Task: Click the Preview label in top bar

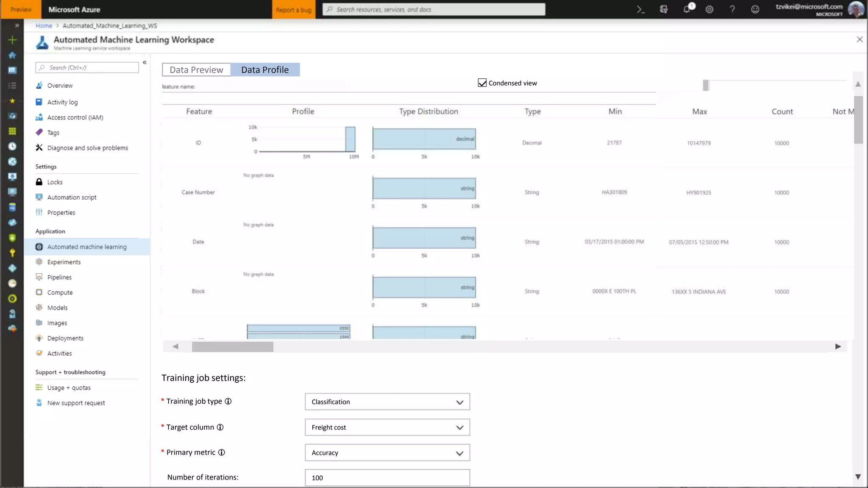Action: [x=21, y=9]
